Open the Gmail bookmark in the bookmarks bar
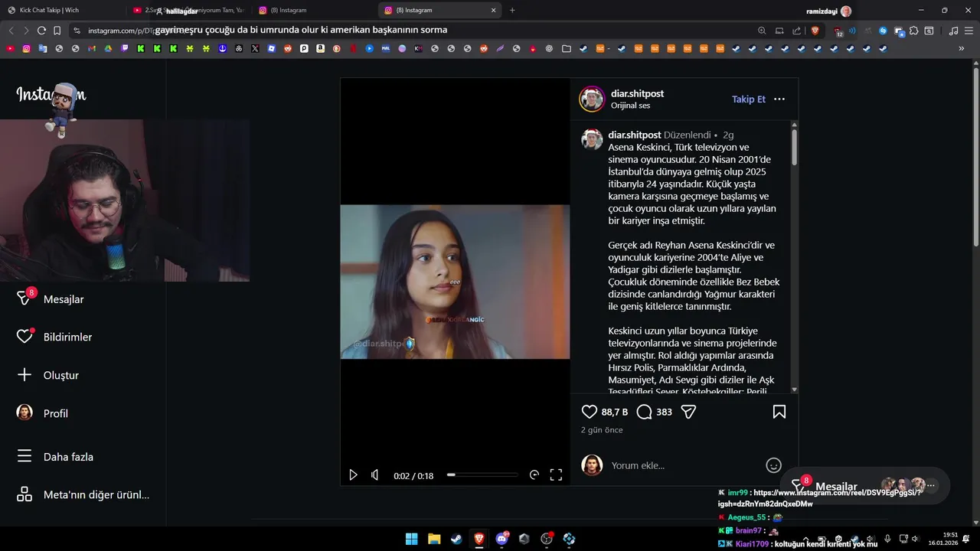 92,48
